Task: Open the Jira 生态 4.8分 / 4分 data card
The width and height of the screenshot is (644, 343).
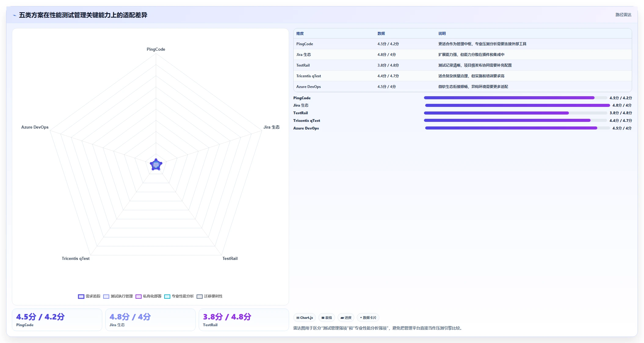Action: pos(150,320)
